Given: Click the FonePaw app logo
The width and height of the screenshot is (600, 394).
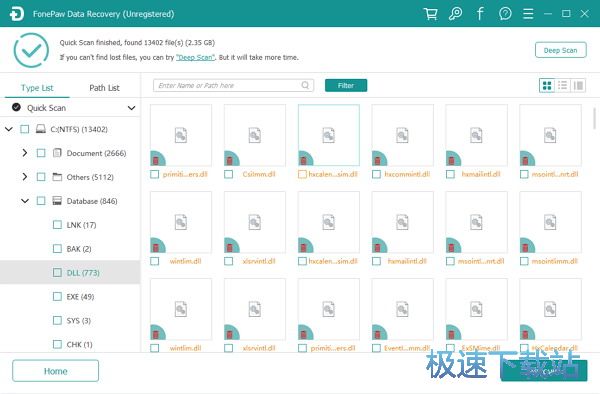Looking at the screenshot, I should [x=16, y=14].
